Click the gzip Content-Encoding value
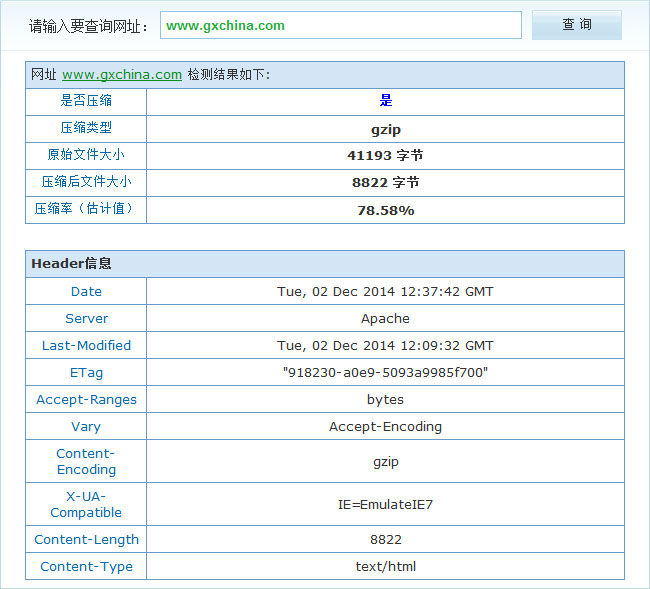The width and height of the screenshot is (650, 589). coord(386,462)
